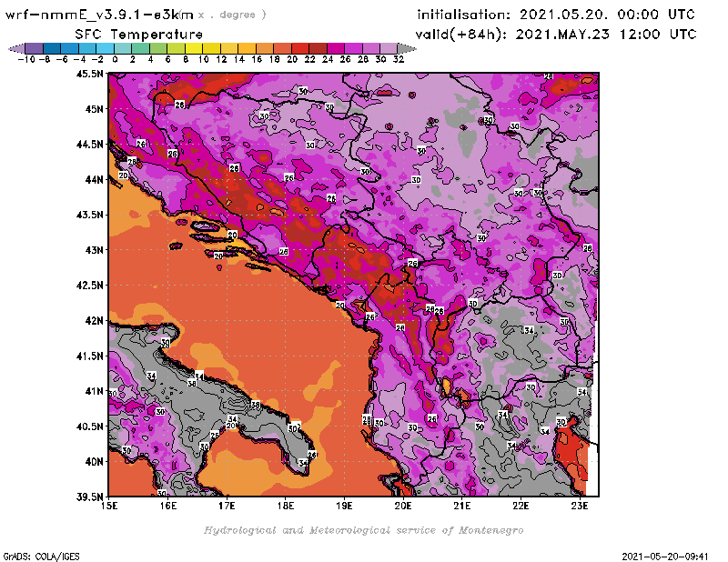Select the "22E" longitude label

521,506
